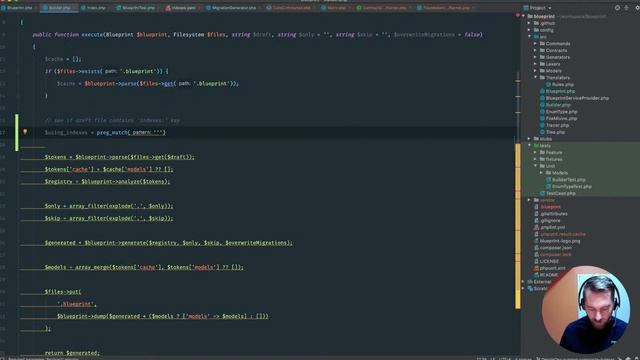Expand the fixtures folder
The height and width of the screenshot is (360, 640).
point(536,159)
